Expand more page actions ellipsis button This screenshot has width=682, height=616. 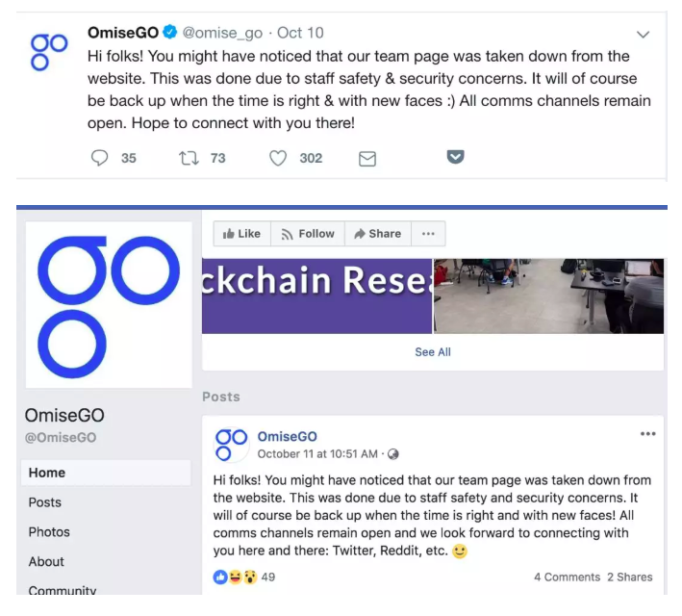[428, 234]
